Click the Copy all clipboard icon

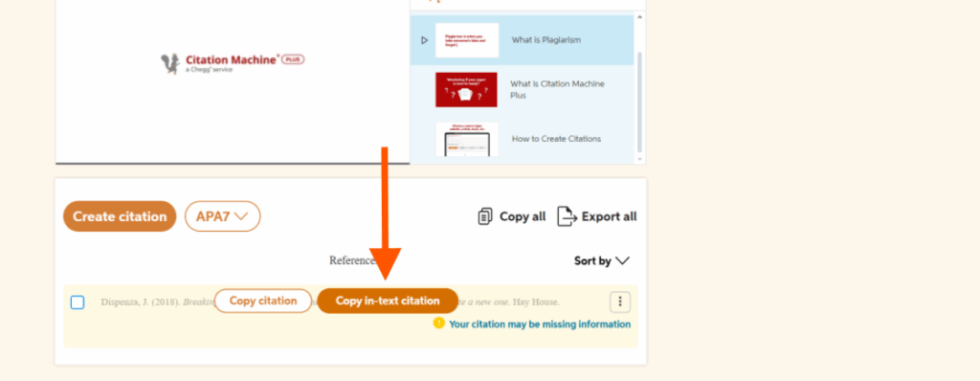(485, 216)
